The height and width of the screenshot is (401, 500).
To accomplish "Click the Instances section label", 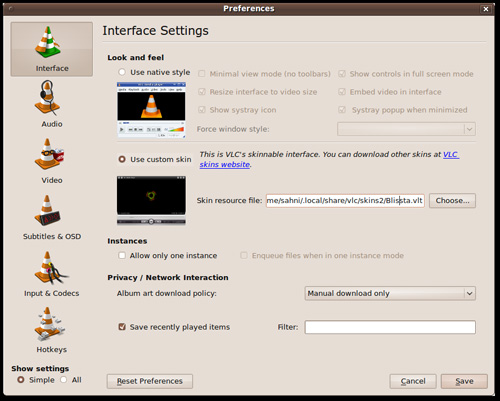I will [127, 241].
